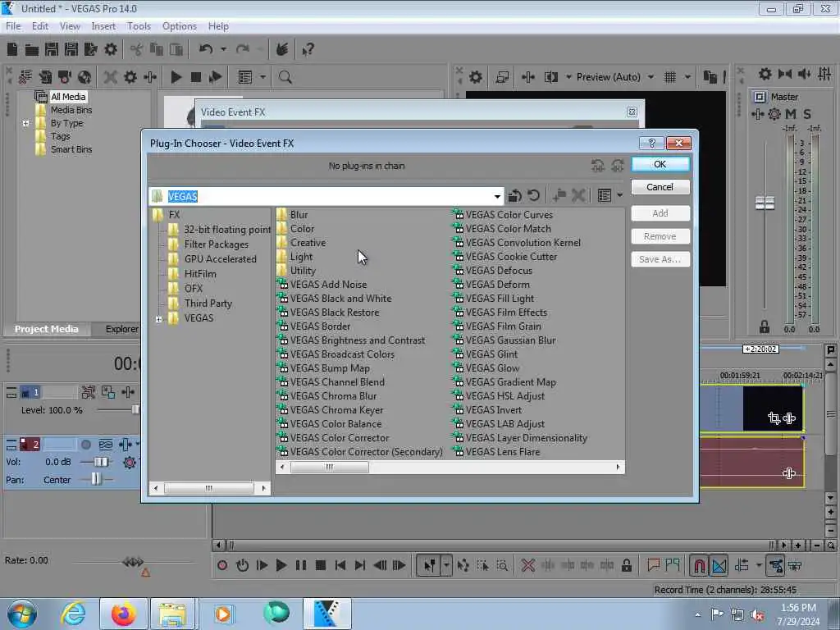Click the Save As... button
The width and height of the screenshot is (840, 630).
pyautogui.click(x=660, y=259)
